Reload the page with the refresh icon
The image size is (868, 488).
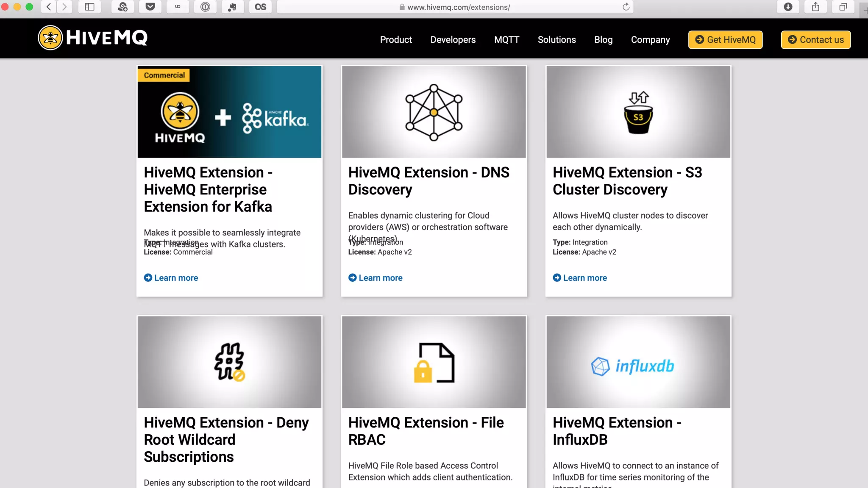coord(626,7)
